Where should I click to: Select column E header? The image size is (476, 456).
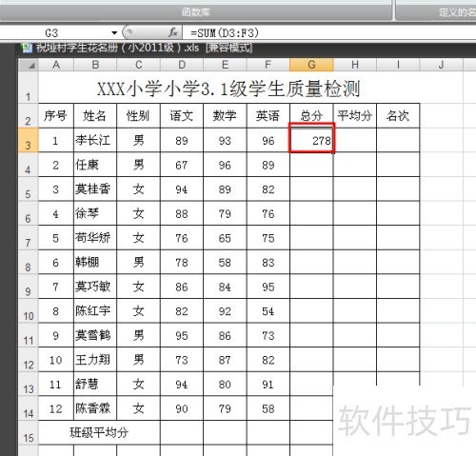(225, 65)
